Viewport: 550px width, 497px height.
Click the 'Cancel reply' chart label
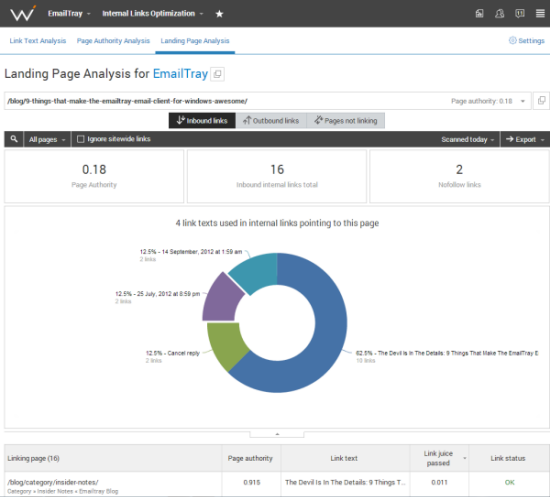click(173, 353)
